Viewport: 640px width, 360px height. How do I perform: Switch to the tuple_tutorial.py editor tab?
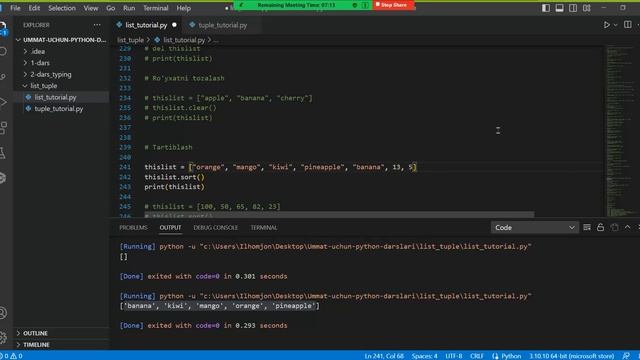(222, 25)
